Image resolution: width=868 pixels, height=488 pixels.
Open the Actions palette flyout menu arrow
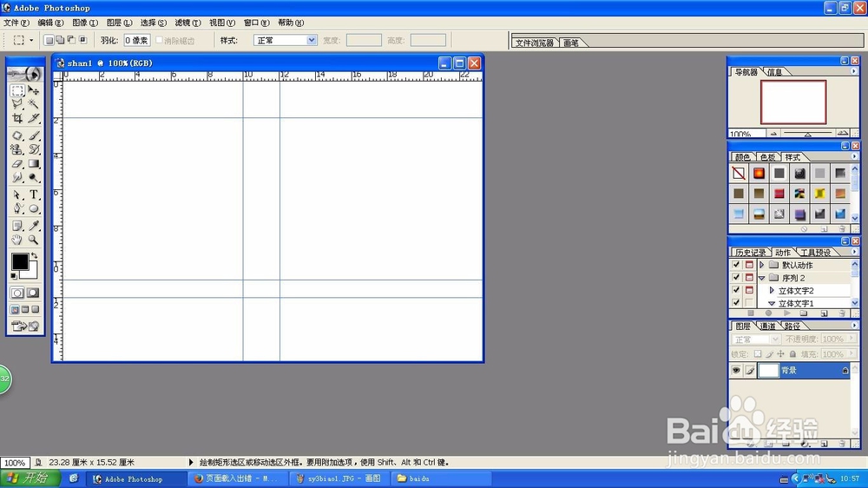click(x=854, y=252)
